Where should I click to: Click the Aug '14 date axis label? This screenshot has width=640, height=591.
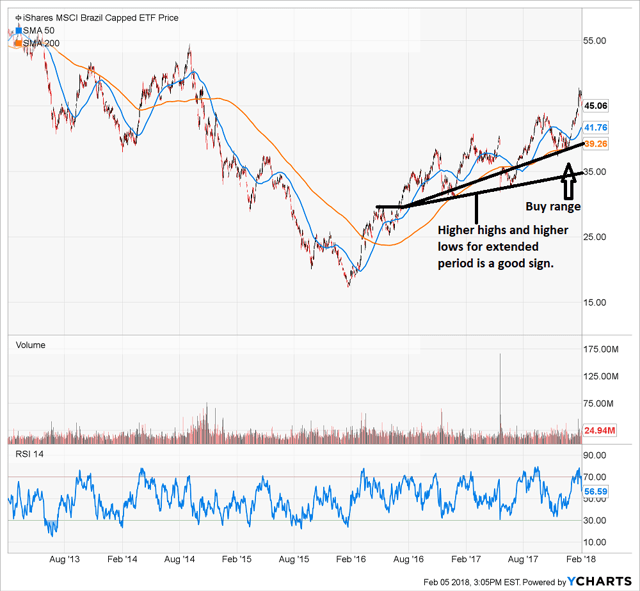180,560
